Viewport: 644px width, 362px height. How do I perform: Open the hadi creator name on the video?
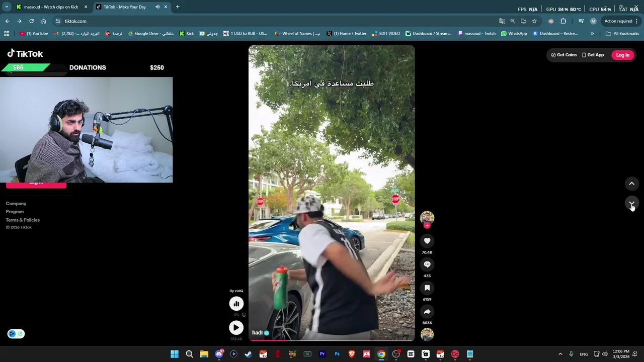(257, 333)
